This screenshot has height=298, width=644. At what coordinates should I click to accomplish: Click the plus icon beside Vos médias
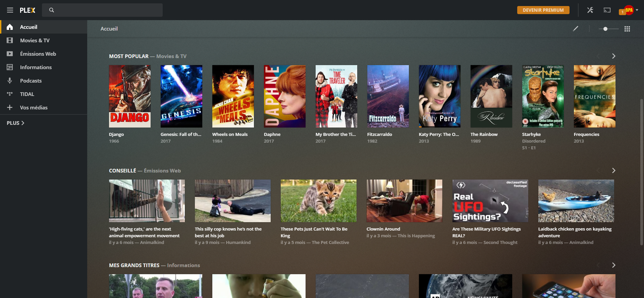click(10, 107)
